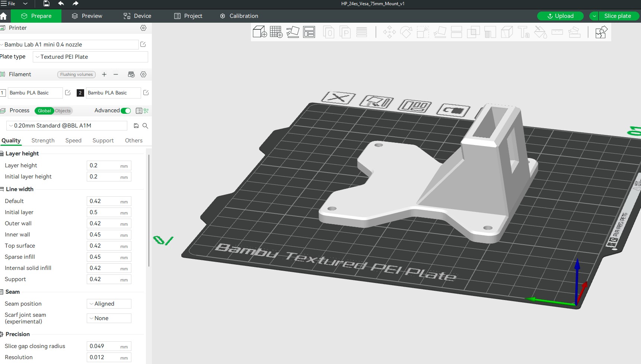Run Auto orient on the model
641x364 pixels.
pos(293,32)
